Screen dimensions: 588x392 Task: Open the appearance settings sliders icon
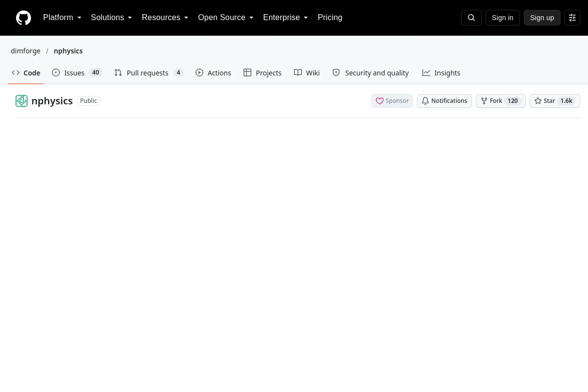572,18
